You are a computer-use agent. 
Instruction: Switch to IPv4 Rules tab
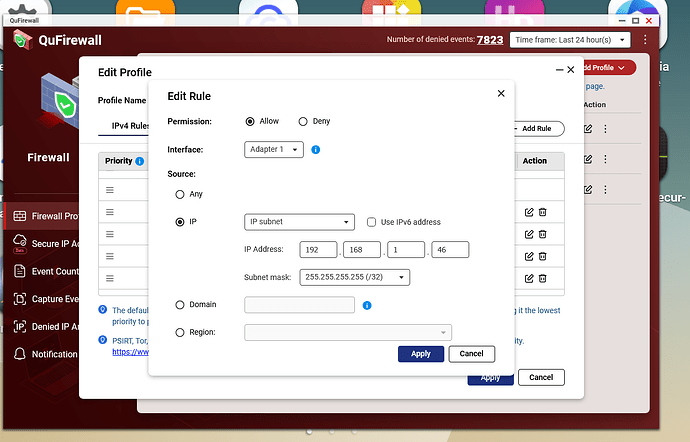[130, 126]
